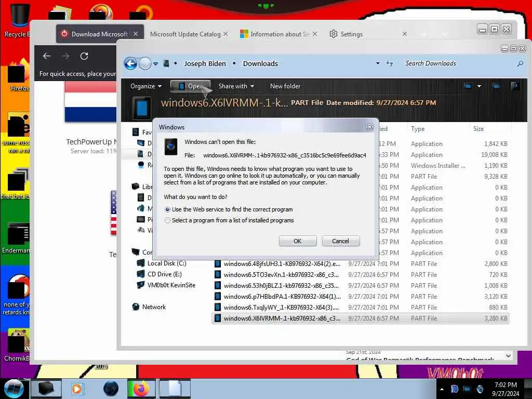Image resolution: width=532 pixels, height=399 pixels.
Task: Open the ChomikBox desktop icon
Action: pyautogui.click(x=17, y=344)
